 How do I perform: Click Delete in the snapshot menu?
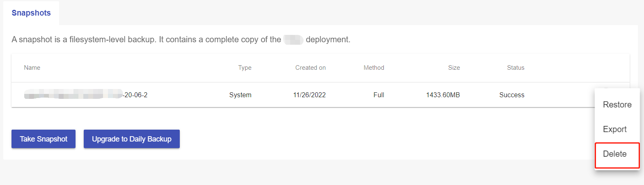pos(614,154)
